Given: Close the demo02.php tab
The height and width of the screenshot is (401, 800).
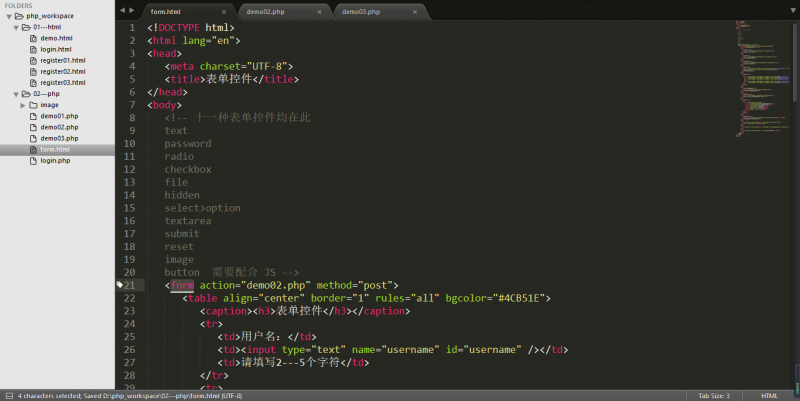Looking at the screenshot, I should pyautogui.click(x=318, y=12).
